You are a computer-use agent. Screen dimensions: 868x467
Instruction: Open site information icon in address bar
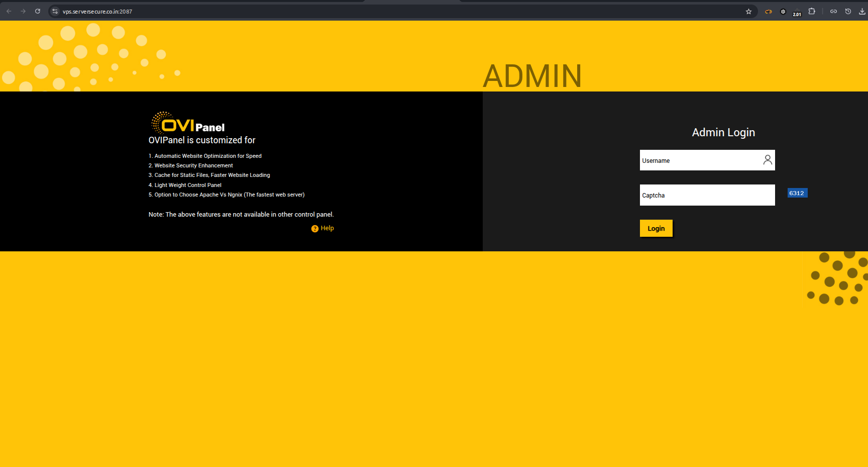click(x=55, y=11)
